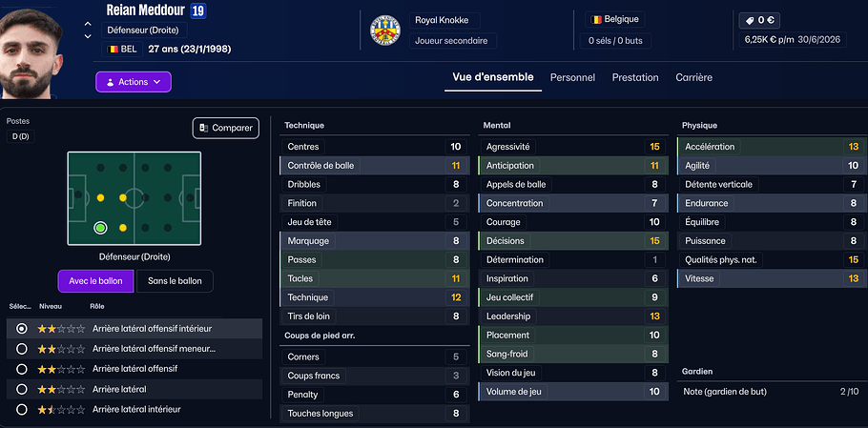
Task: Open the Défenseur (Droite) position selector
Action: pyautogui.click(x=140, y=30)
